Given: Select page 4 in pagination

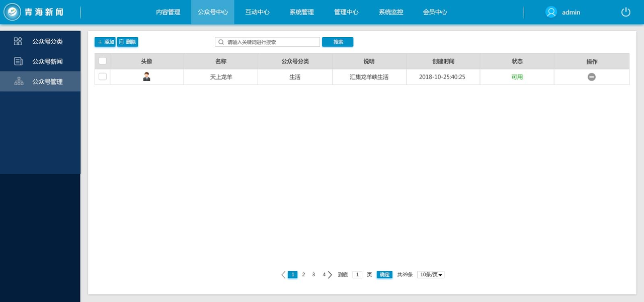Looking at the screenshot, I should [x=324, y=275].
